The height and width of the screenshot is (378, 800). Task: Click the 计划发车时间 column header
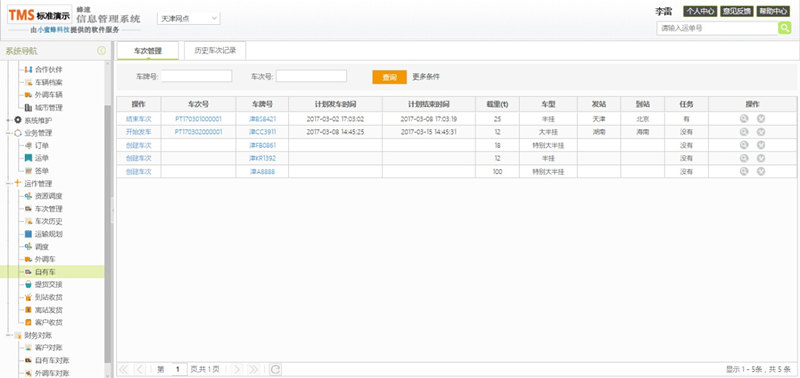[335, 104]
